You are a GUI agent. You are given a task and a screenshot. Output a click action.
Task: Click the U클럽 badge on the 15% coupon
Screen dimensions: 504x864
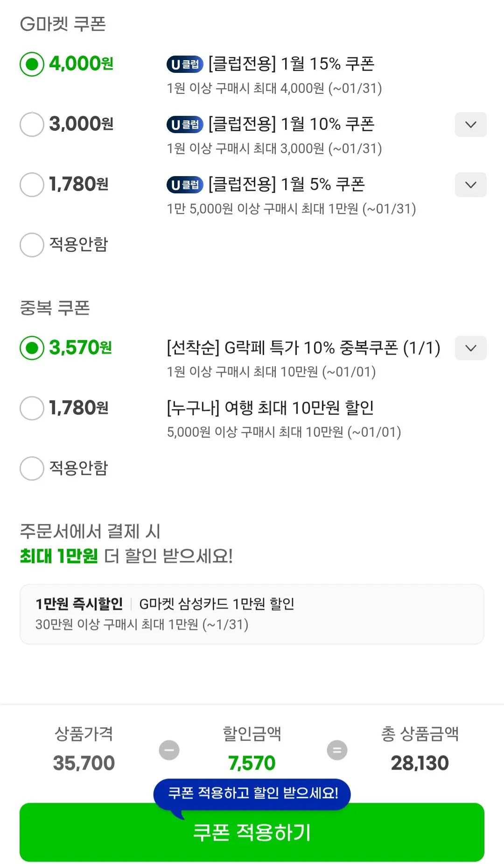point(185,64)
